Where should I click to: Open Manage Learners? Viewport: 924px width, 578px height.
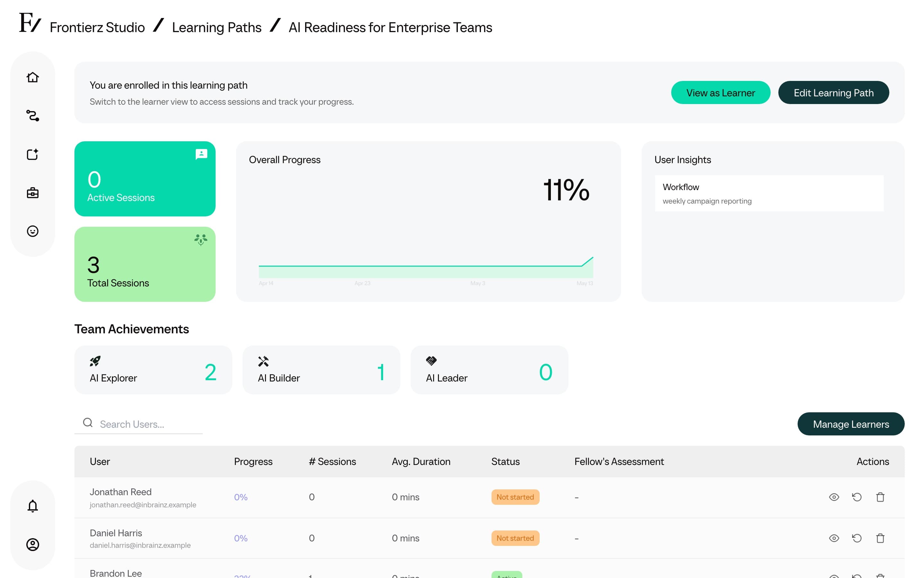coord(851,424)
